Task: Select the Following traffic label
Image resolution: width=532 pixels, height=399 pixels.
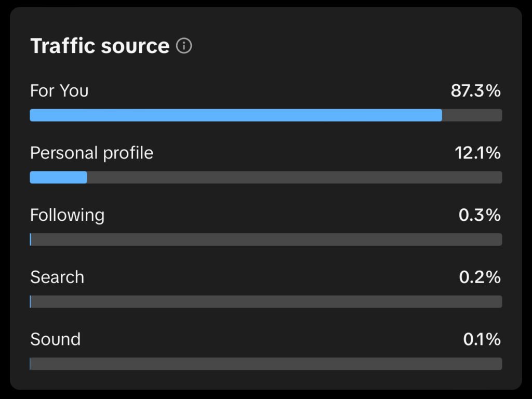Action: (x=67, y=215)
